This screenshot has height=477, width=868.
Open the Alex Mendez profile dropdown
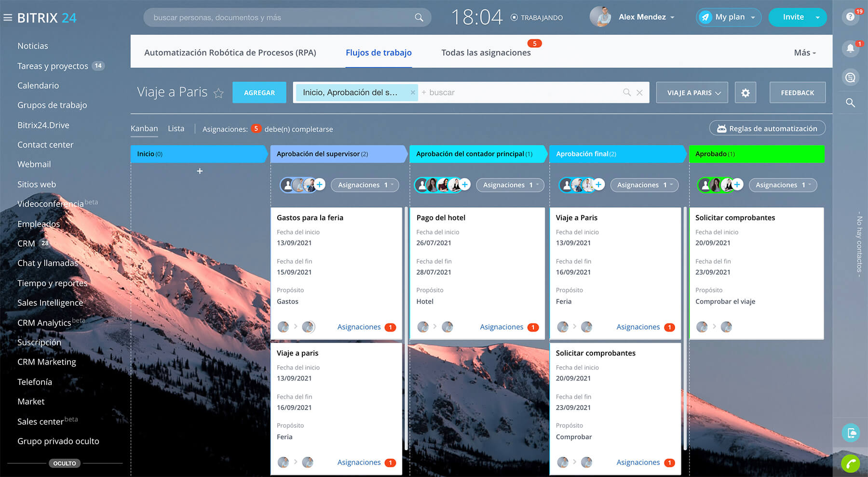(646, 17)
